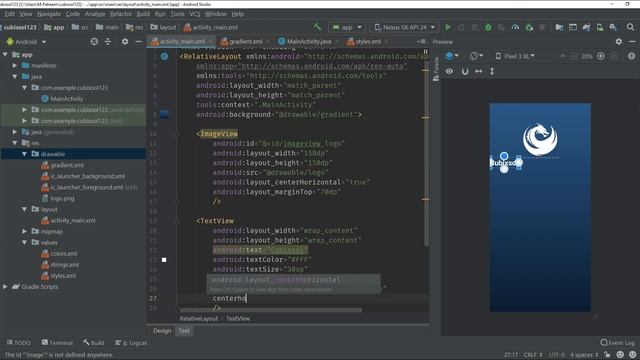640x360 pixels.
Task: Click the class gutter icon on line 2
Action: click(x=164, y=56)
